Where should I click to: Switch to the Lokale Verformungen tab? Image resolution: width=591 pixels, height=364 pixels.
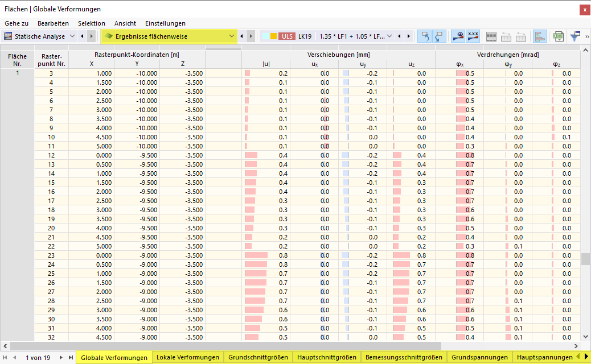[x=188, y=357]
